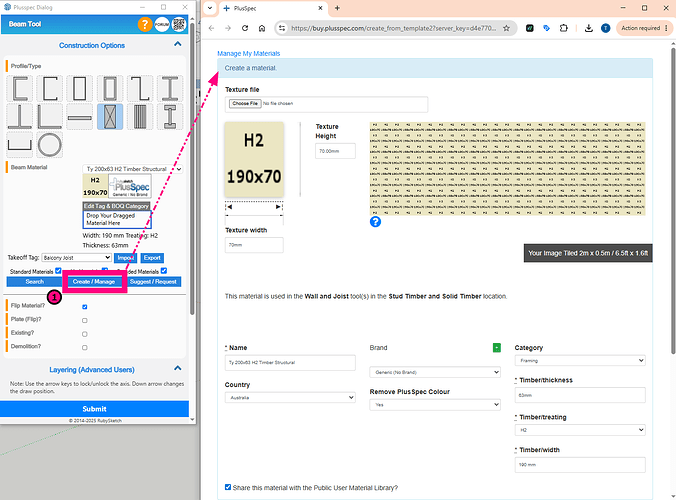Select the wide-flange I-beam profile in the second row

170,116
